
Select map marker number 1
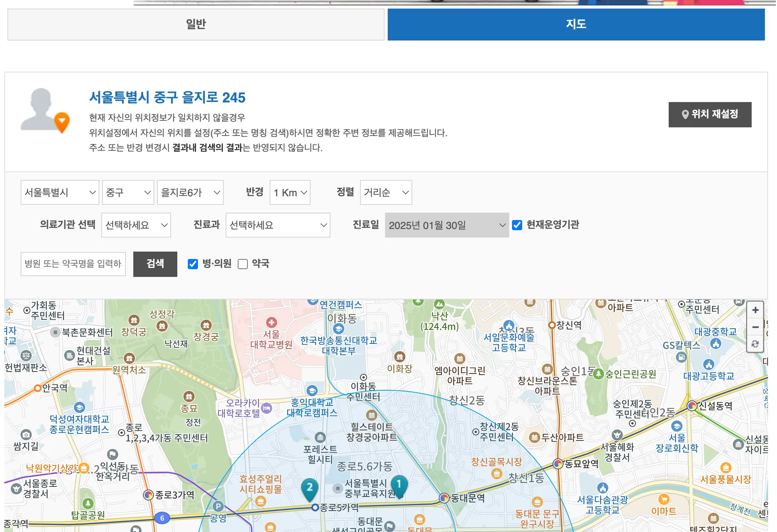400,483
